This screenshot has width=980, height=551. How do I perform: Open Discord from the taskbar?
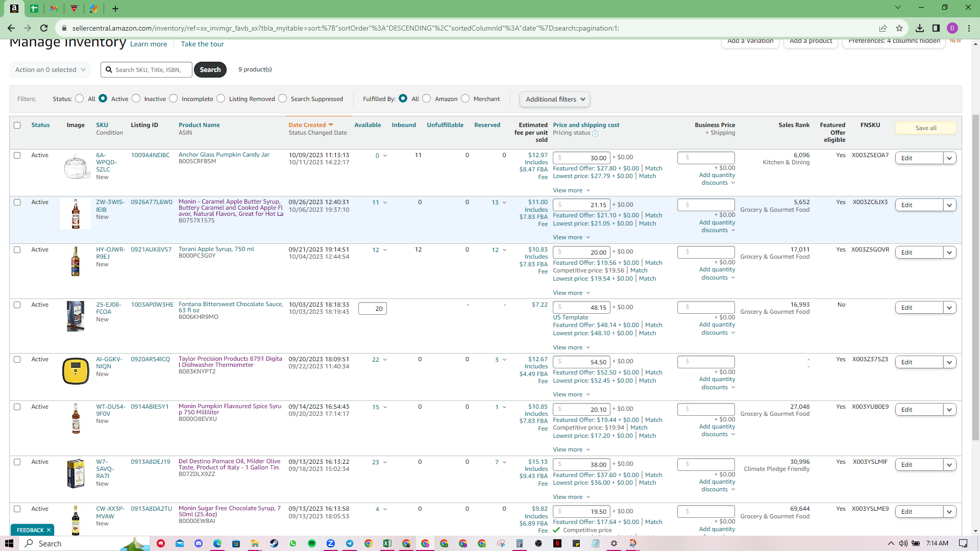click(199, 543)
